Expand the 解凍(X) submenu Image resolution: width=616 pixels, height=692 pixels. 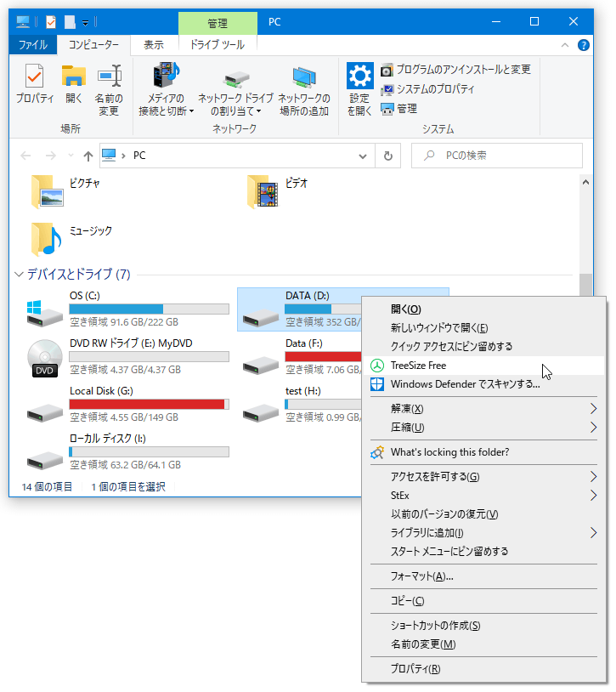483,409
